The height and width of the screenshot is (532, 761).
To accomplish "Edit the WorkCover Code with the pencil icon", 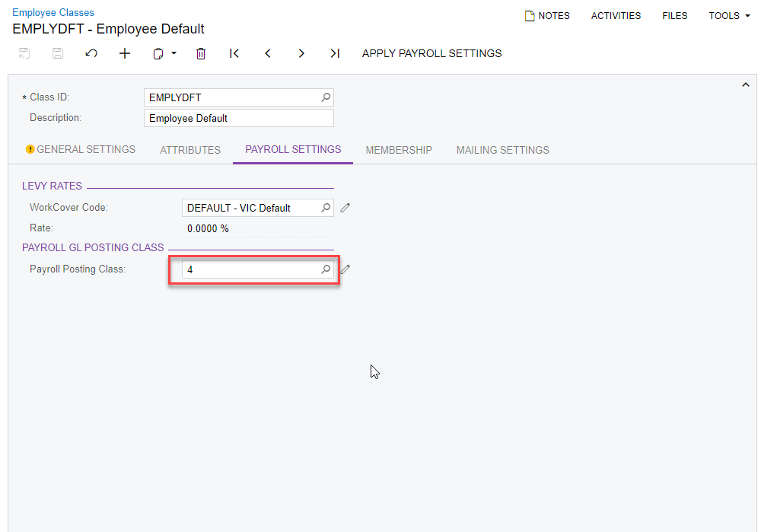I will click(345, 207).
